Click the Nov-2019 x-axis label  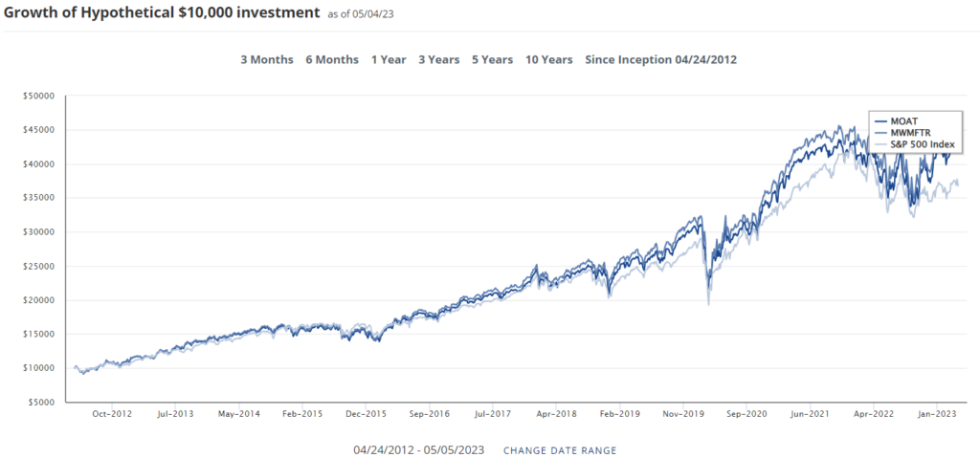point(683,414)
